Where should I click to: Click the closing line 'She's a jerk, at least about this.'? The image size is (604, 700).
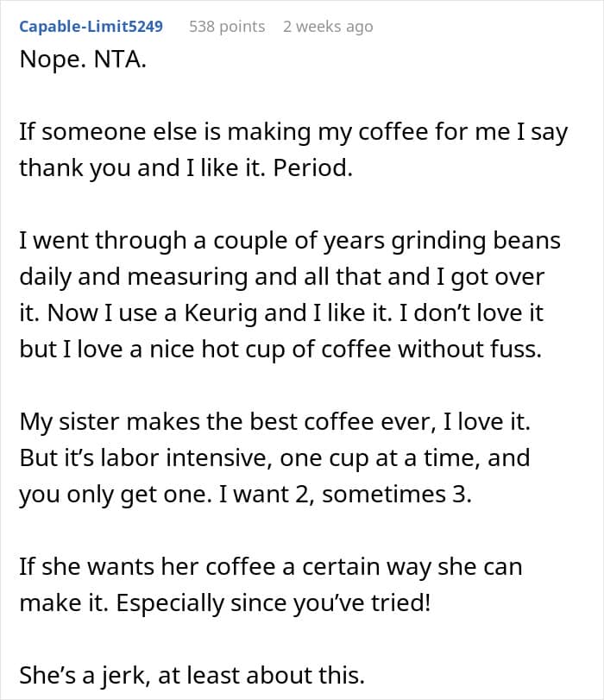(192, 676)
